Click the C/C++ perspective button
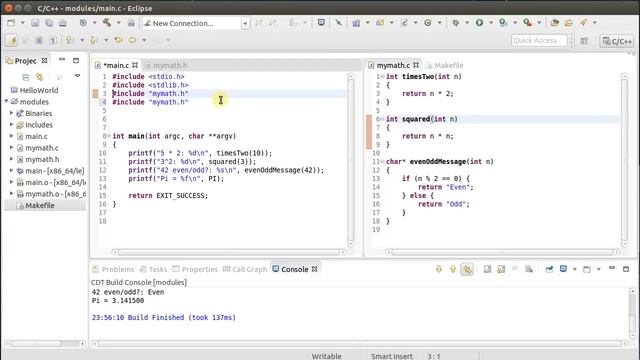The height and width of the screenshot is (360, 640). (x=617, y=41)
